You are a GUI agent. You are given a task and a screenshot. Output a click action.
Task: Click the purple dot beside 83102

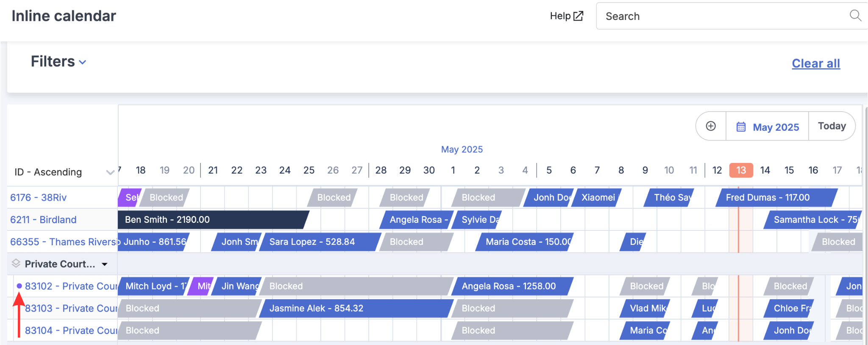[x=19, y=286]
